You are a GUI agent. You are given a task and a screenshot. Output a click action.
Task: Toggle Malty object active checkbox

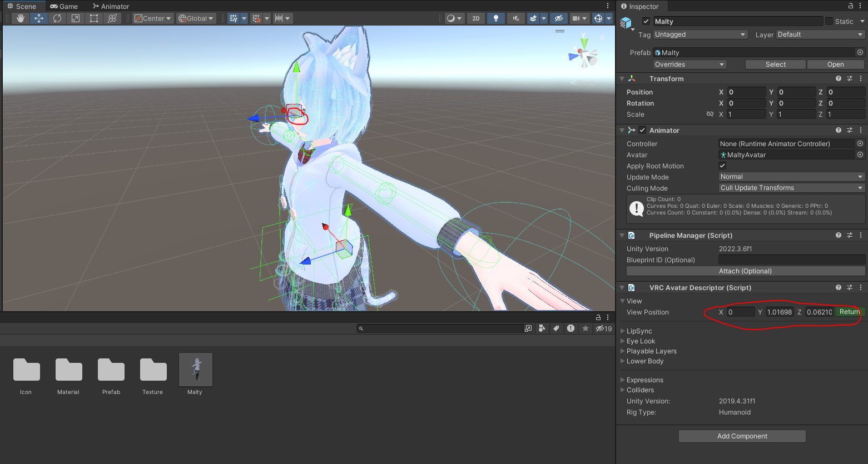pyautogui.click(x=646, y=21)
